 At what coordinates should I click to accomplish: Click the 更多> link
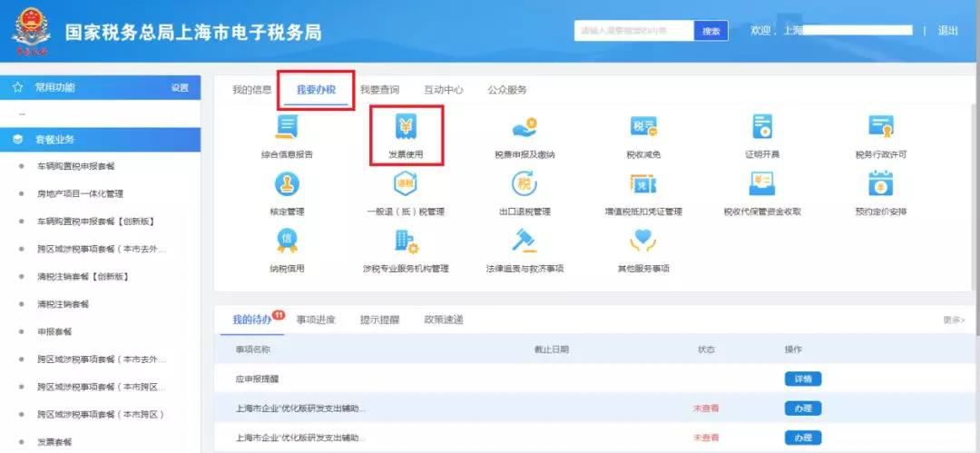(954, 320)
